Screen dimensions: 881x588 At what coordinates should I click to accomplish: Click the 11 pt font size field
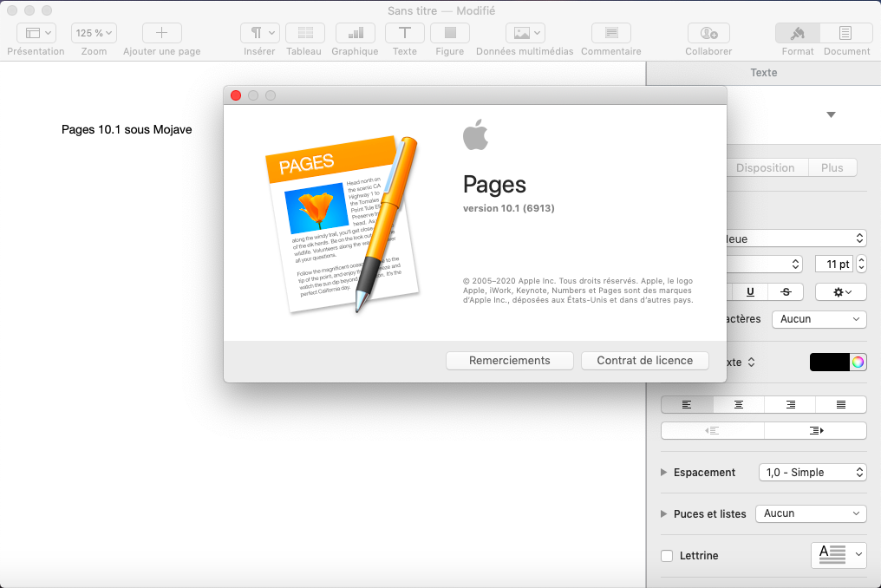pyautogui.click(x=834, y=264)
